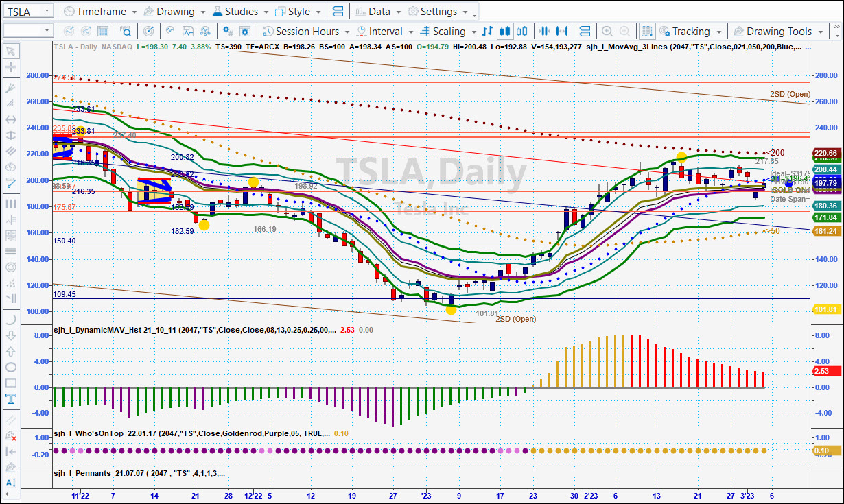844x504 pixels.
Task: Toggle the filled candlestick chart type
Action: [505, 32]
